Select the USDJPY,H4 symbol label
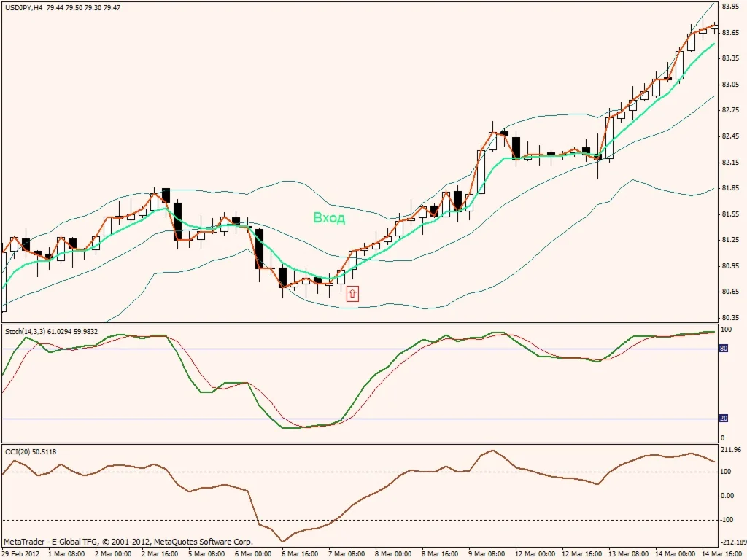Screen dimensions: 747x560 pyautogui.click(x=22, y=7)
